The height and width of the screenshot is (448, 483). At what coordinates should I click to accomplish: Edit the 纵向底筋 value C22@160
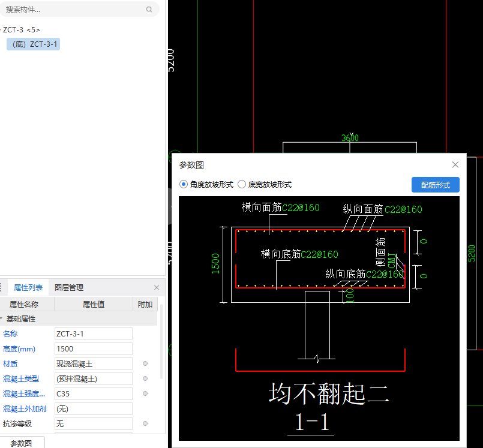click(385, 274)
